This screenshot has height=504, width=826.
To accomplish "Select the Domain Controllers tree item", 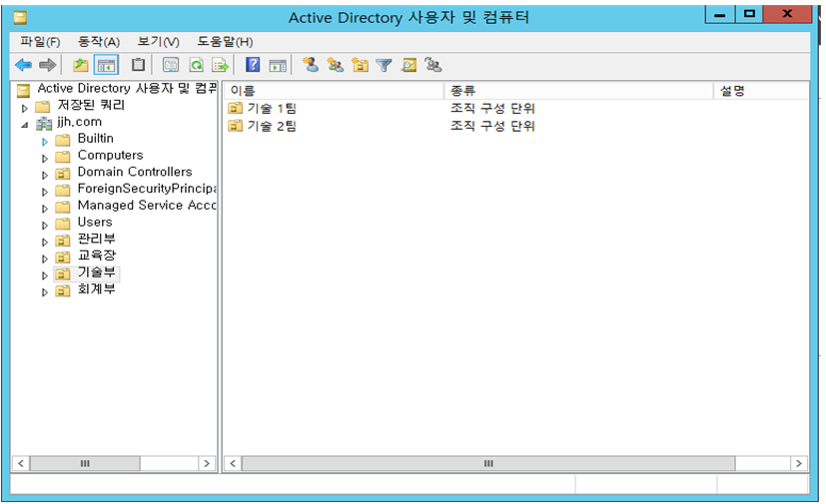I will pos(135,172).
